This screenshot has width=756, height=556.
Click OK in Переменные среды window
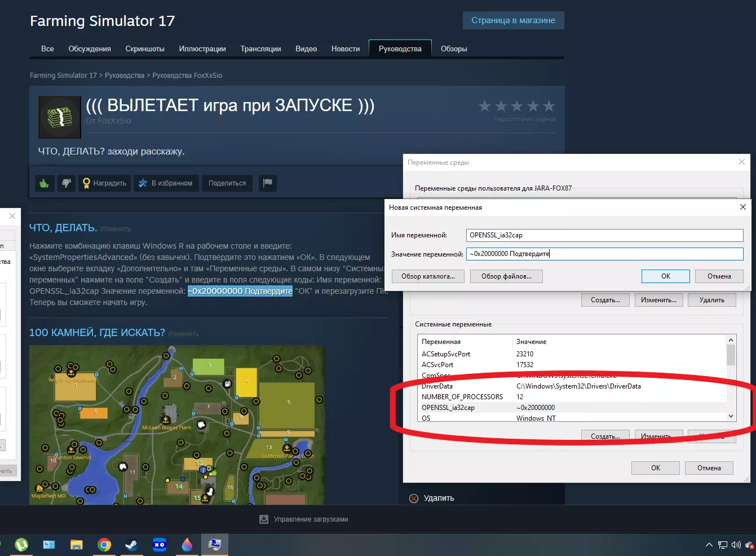coord(656,468)
